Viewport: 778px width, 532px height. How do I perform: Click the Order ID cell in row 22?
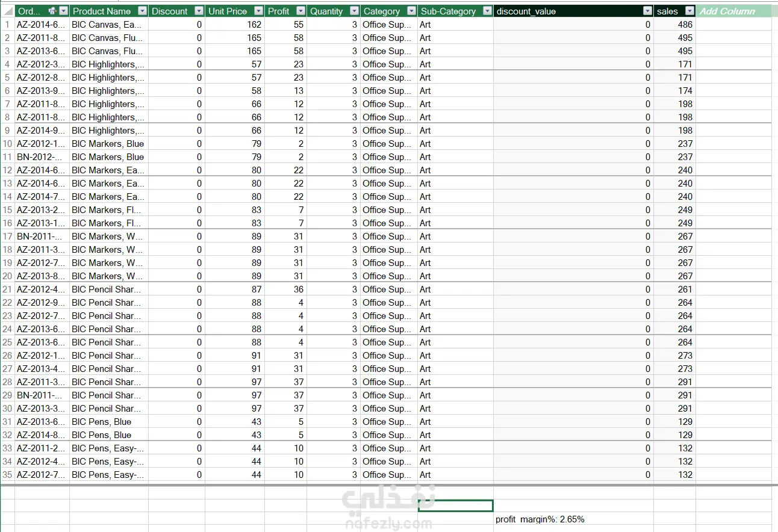click(x=42, y=302)
